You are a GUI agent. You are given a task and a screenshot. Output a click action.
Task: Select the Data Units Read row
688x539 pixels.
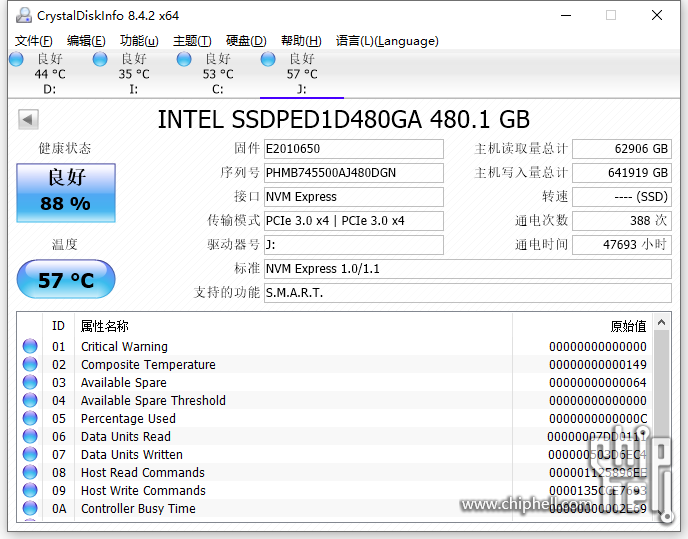coord(335,436)
